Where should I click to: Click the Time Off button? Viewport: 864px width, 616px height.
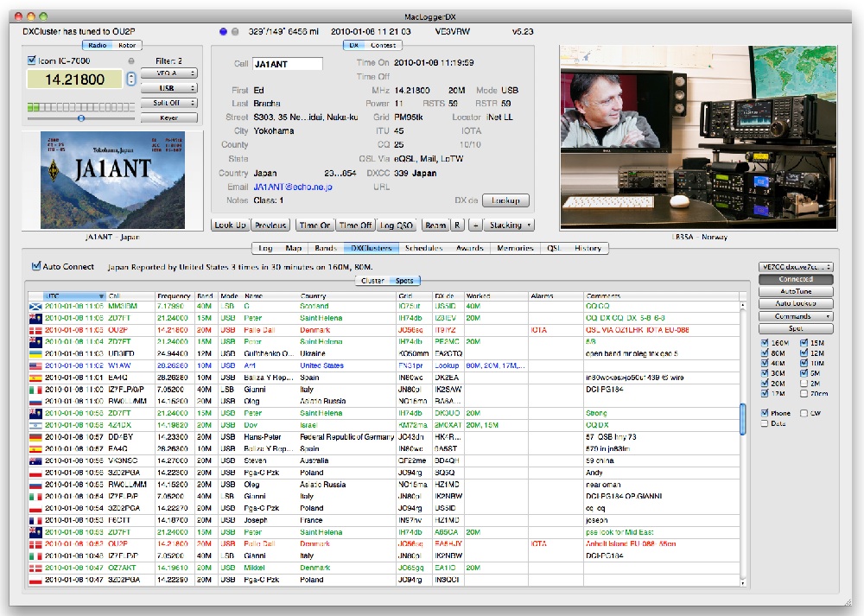(x=355, y=225)
